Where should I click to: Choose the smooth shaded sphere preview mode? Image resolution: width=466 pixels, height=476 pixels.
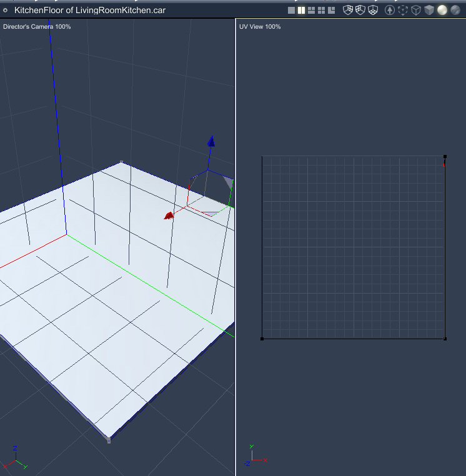click(x=442, y=10)
